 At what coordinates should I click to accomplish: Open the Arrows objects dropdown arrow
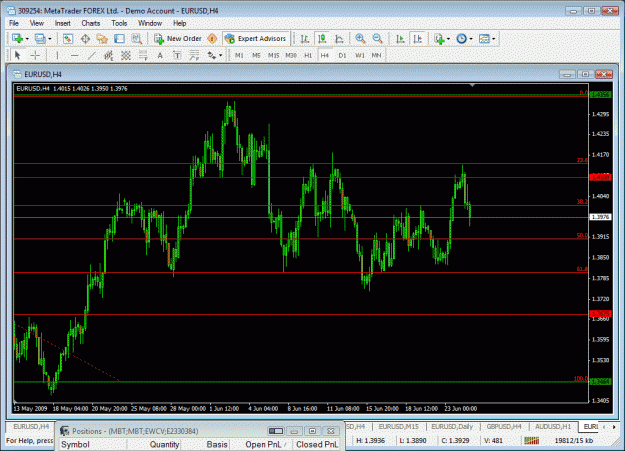(220, 55)
